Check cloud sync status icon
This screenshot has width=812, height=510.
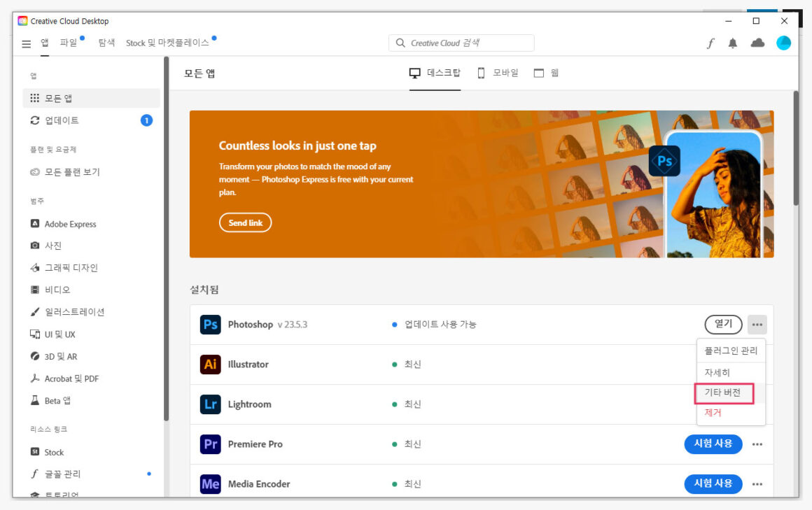point(757,43)
